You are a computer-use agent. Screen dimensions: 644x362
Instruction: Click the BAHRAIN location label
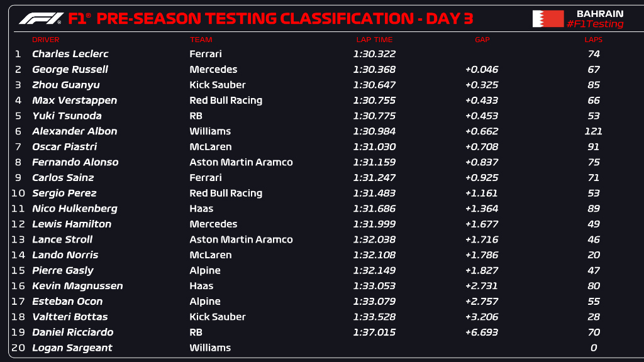[599, 13]
